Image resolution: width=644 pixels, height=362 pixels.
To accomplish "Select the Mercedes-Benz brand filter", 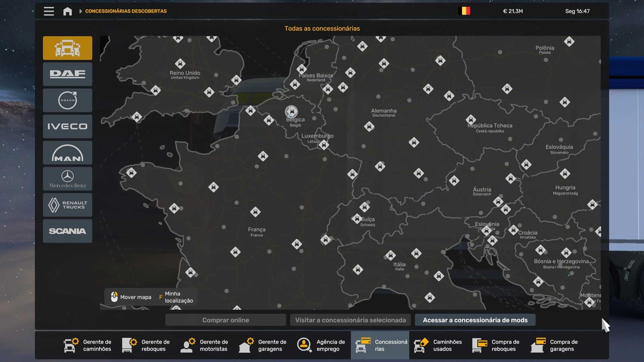I will pos(67,179).
